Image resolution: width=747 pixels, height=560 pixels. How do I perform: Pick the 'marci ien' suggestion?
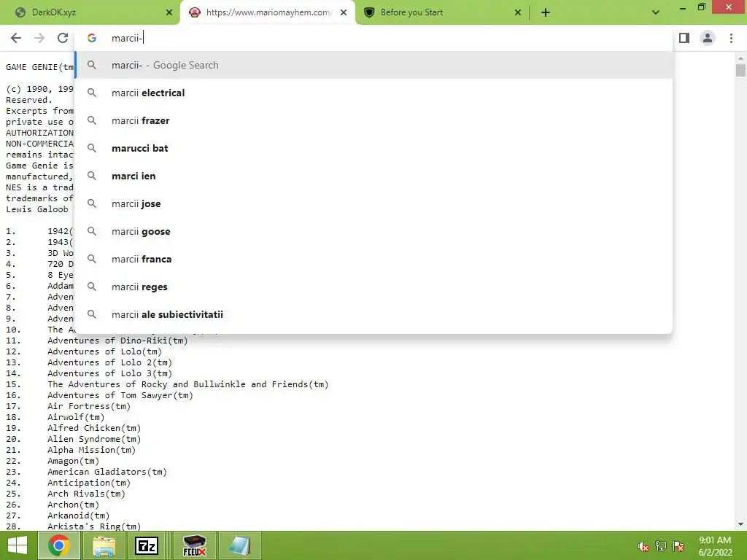coord(374,176)
